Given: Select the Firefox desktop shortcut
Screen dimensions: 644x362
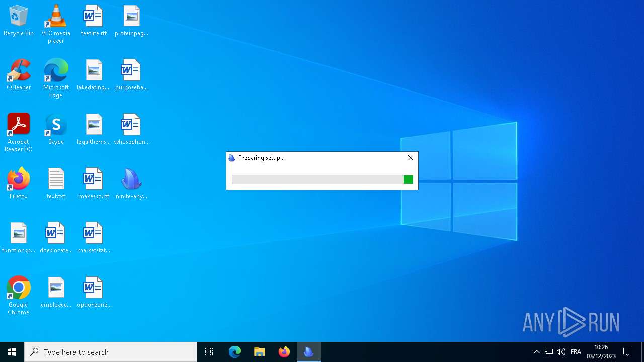Looking at the screenshot, I should tap(19, 184).
